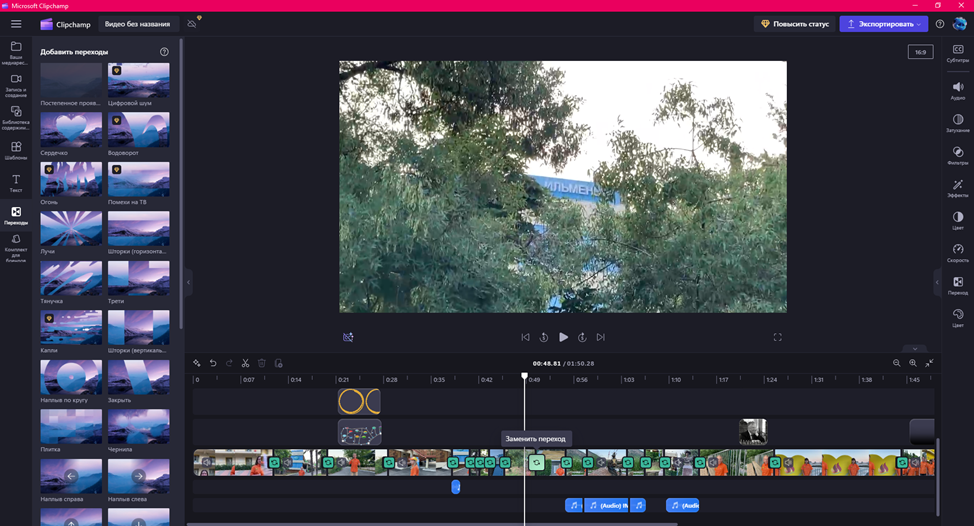This screenshot has height=526, width=974.
Task: Select Переходы sidebar tab
Action: (x=16, y=215)
